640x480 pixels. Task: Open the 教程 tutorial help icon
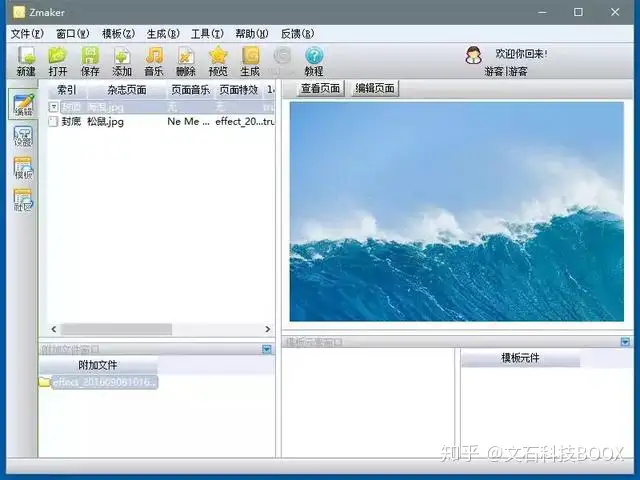(x=314, y=61)
